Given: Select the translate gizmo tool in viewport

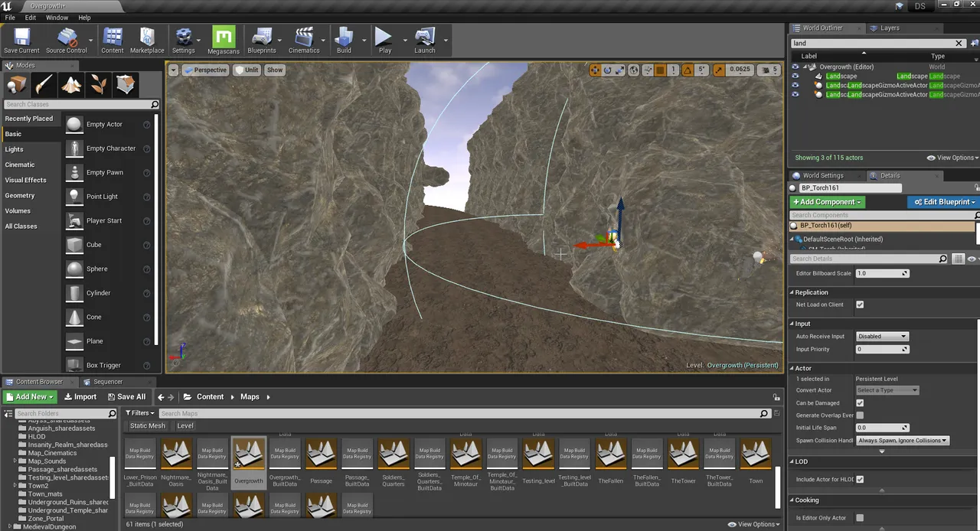Looking at the screenshot, I should click(x=594, y=70).
